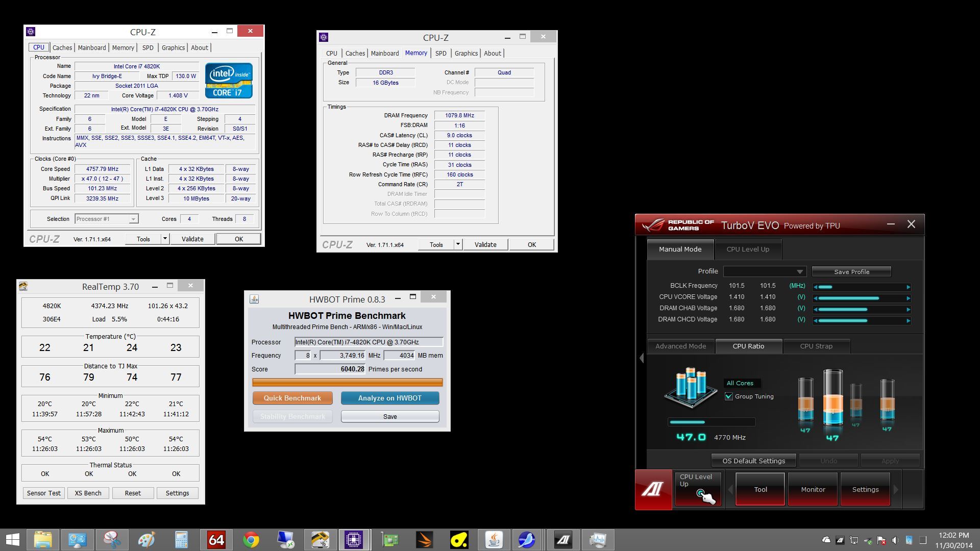Click HWBOT Prime orange progress bar

click(347, 382)
